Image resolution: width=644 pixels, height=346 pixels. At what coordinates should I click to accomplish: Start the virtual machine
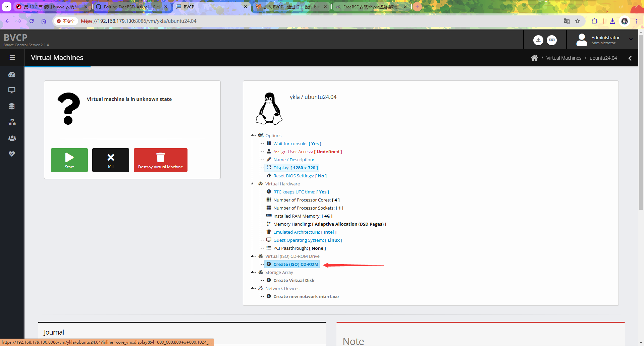[69, 160]
